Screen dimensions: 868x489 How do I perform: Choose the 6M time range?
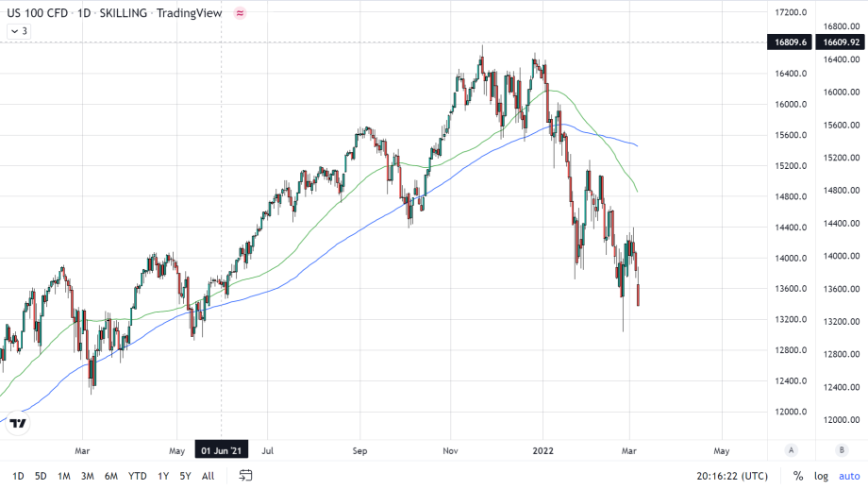click(111, 476)
